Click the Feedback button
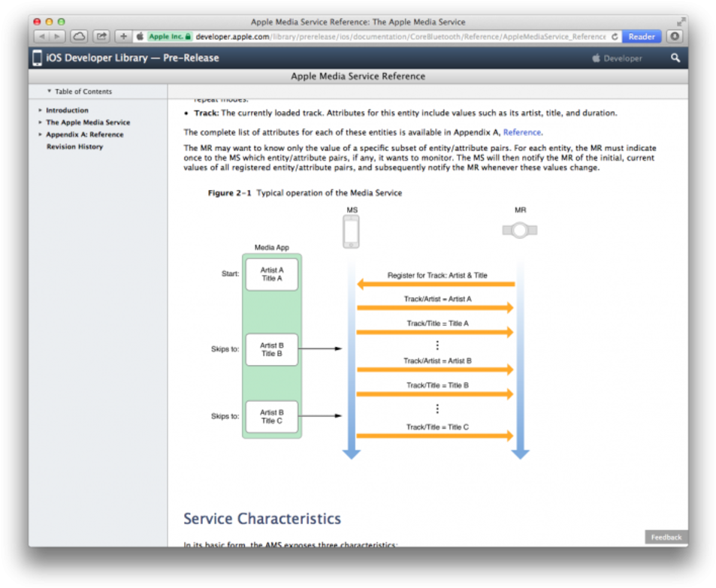The height and width of the screenshot is (588, 716). click(x=666, y=537)
